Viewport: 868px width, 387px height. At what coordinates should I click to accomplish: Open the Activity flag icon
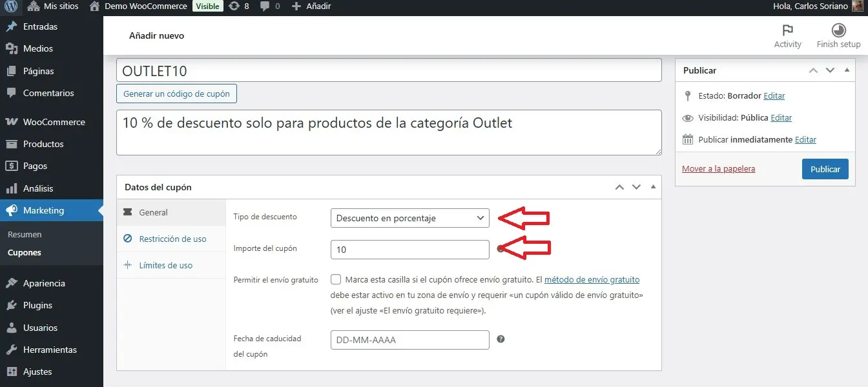coord(787,30)
